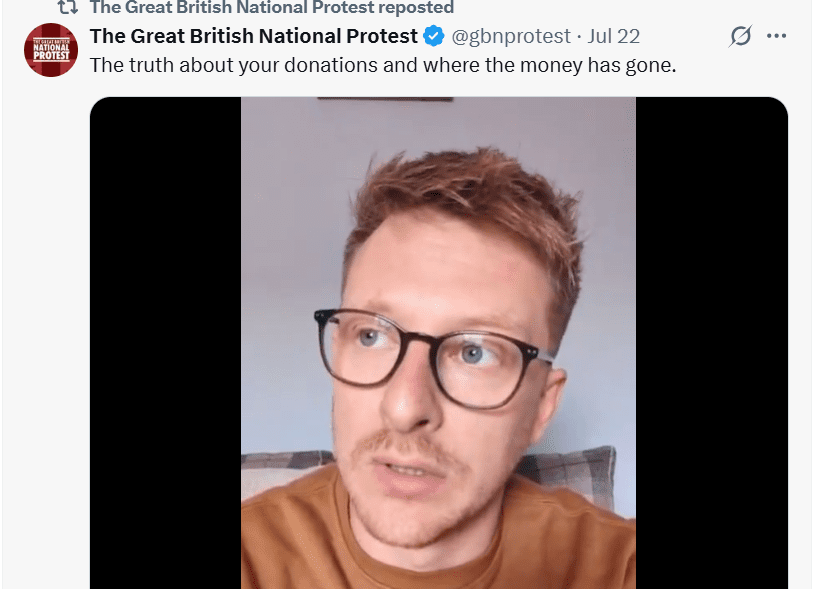Open the red National Protest profile avatar
The width and height of the screenshot is (818, 589).
[50, 50]
